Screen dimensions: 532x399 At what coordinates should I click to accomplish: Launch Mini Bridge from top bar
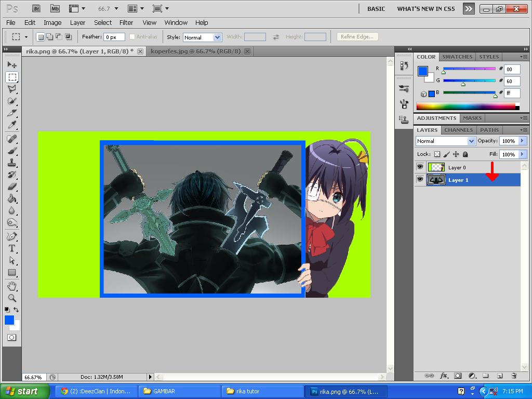pos(55,8)
